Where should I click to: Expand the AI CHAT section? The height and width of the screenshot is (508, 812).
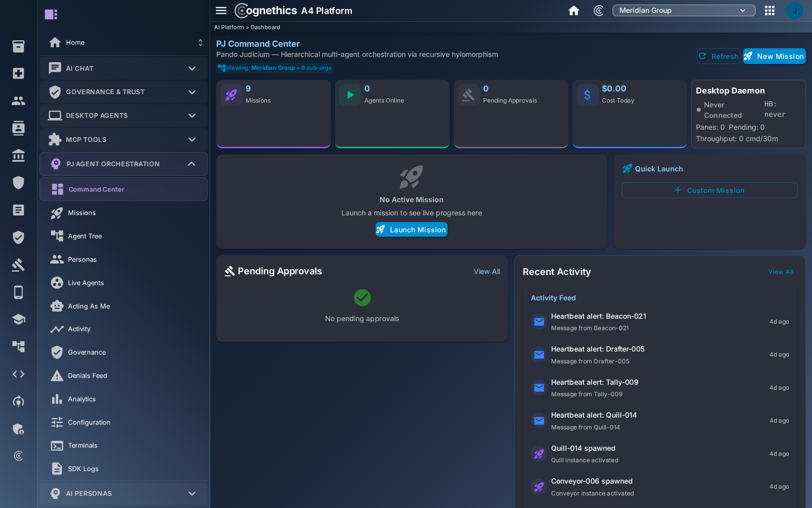[x=123, y=68]
